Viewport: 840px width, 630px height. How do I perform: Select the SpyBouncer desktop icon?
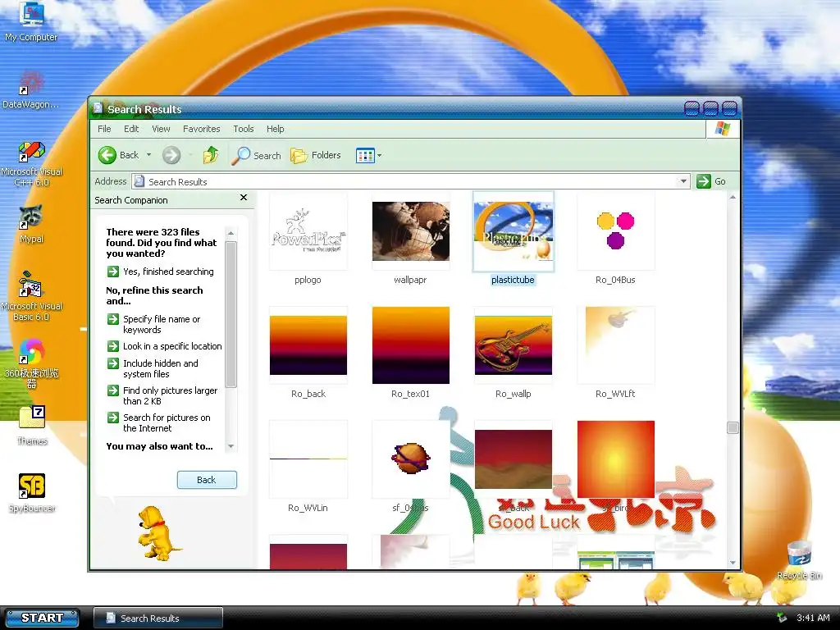tap(32, 493)
